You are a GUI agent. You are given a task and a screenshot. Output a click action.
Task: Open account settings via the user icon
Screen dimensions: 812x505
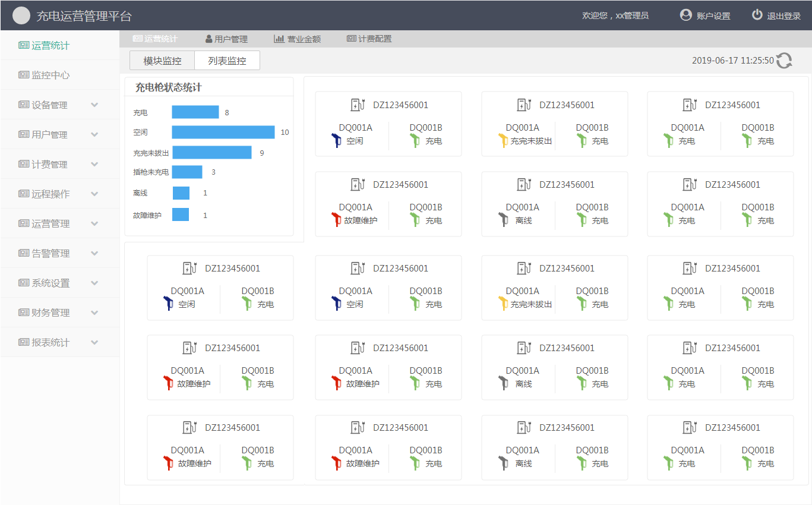coord(686,15)
